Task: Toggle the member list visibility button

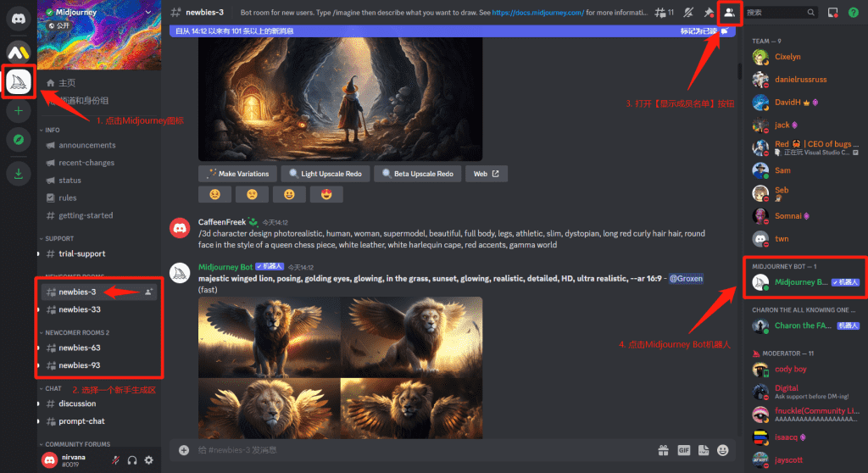Action: click(729, 13)
